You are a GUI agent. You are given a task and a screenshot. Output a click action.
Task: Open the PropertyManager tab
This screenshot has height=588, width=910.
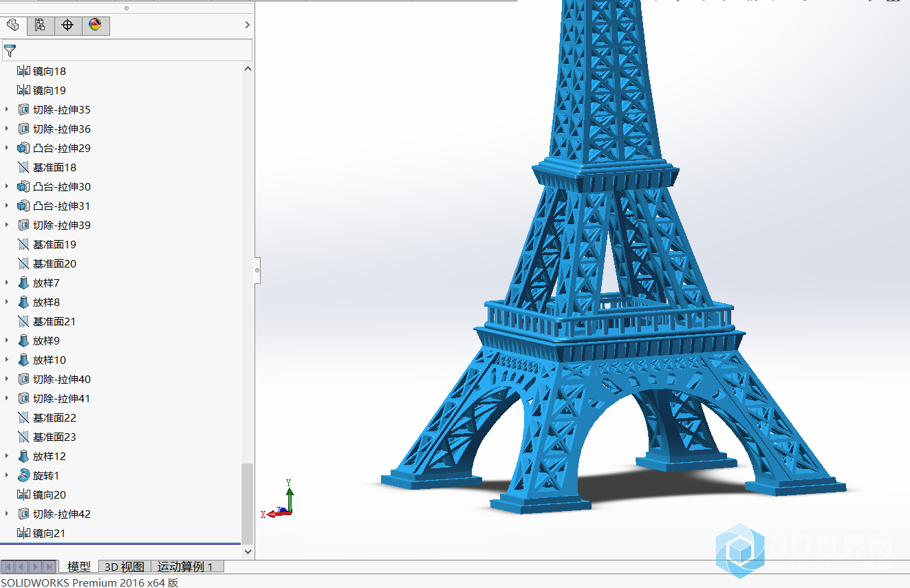coord(40,25)
